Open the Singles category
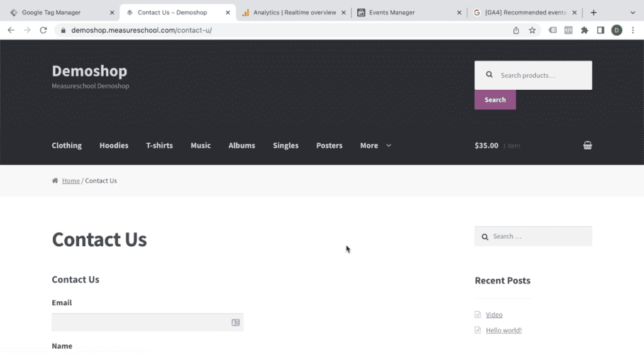This screenshot has width=644, height=353. [x=286, y=145]
